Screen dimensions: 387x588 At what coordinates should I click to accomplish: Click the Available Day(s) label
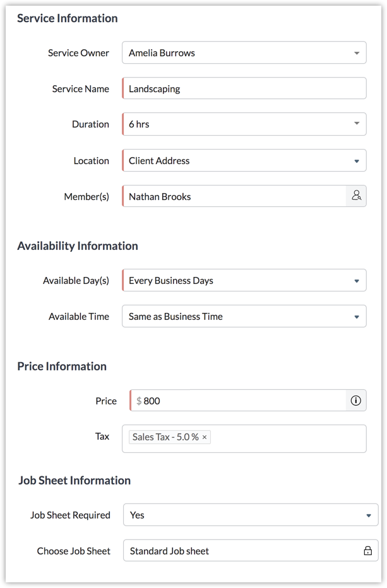(76, 281)
